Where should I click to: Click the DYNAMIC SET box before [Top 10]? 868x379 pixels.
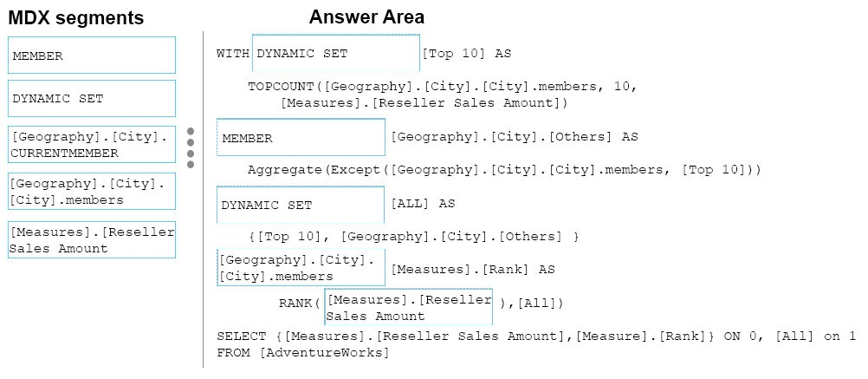[336, 53]
